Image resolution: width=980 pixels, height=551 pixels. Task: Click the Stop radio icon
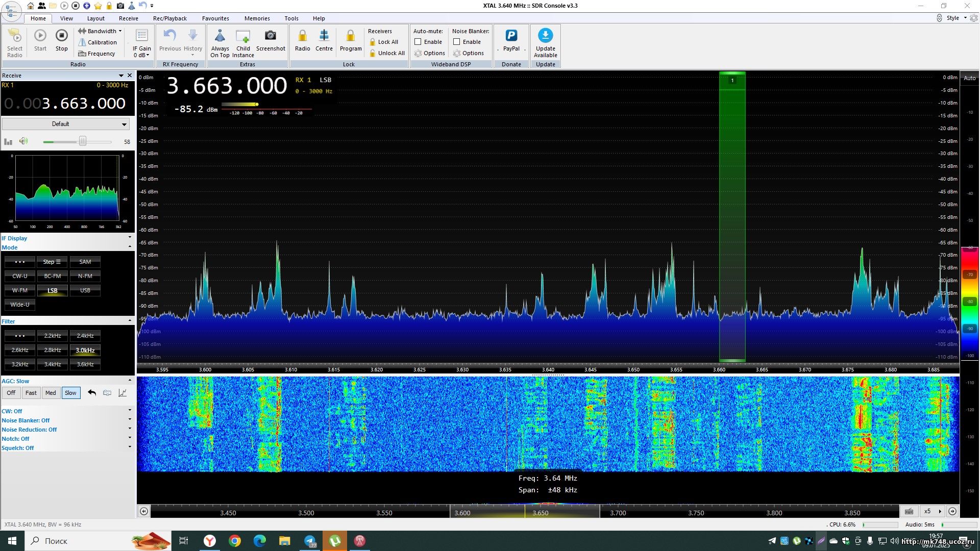click(x=61, y=36)
